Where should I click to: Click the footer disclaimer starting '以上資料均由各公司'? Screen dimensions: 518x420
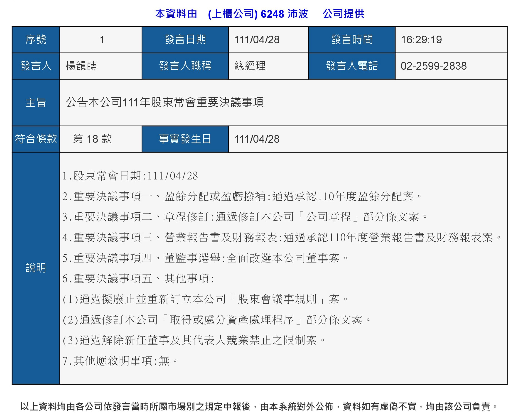[259, 406]
